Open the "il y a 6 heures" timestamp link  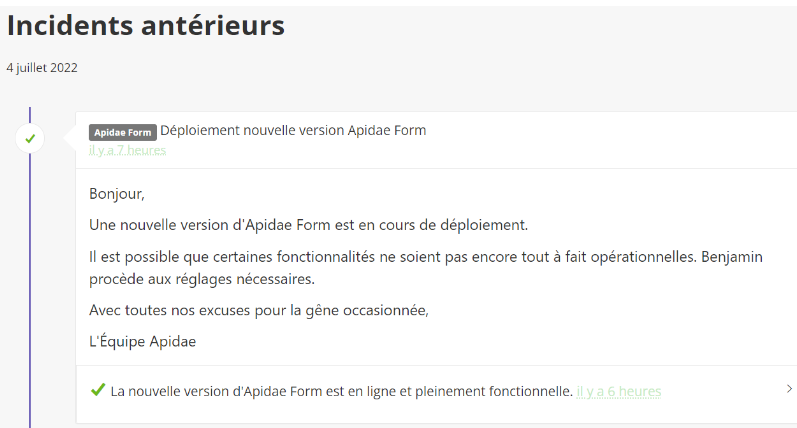[x=619, y=391]
